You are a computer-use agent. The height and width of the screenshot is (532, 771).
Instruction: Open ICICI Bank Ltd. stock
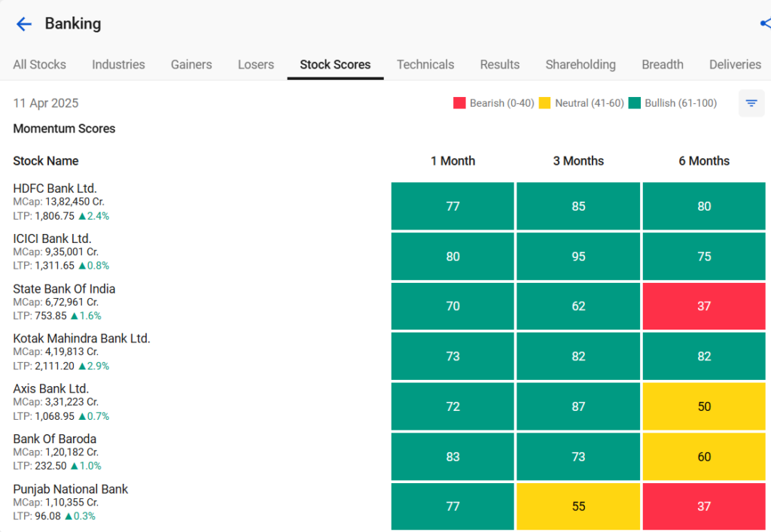[52, 239]
